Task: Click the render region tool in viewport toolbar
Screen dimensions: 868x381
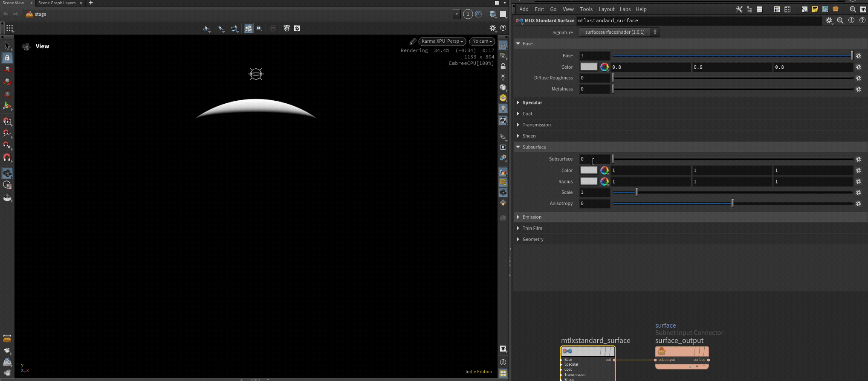Action: pyautogui.click(x=259, y=28)
